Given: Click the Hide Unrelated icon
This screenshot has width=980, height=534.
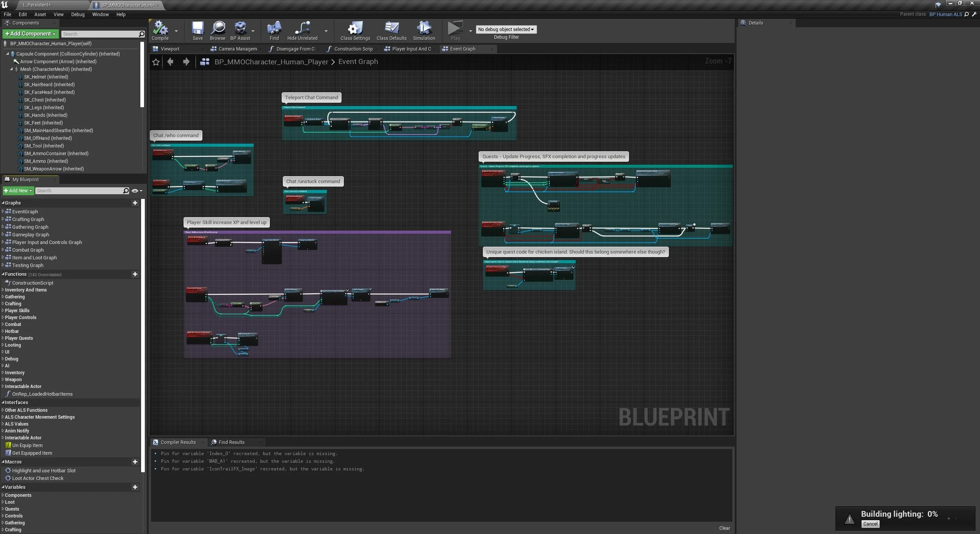Looking at the screenshot, I should (302, 29).
